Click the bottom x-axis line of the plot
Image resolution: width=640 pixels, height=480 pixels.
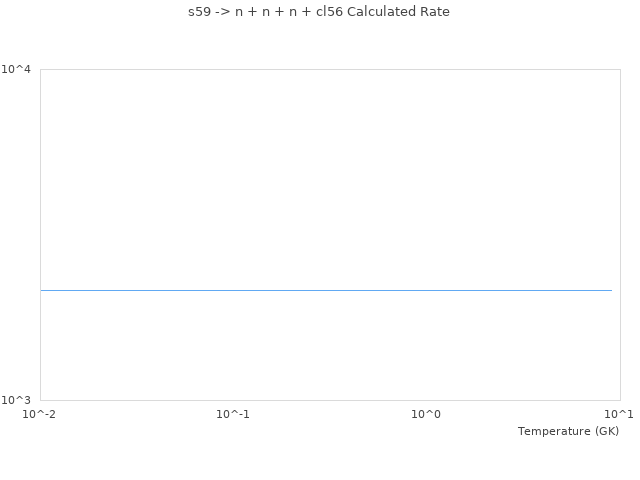click(330, 399)
